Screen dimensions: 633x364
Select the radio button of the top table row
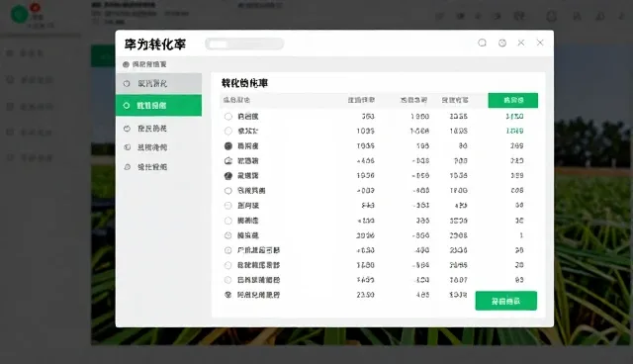228,116
